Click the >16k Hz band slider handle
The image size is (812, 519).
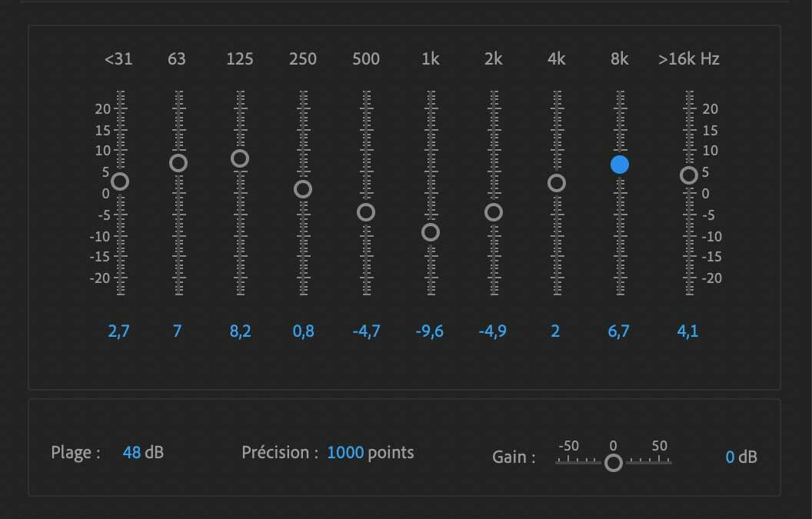[689, 175]
